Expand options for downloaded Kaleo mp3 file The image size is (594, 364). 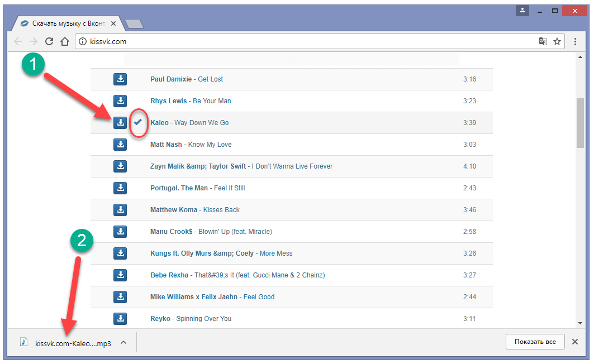[123, 343]
